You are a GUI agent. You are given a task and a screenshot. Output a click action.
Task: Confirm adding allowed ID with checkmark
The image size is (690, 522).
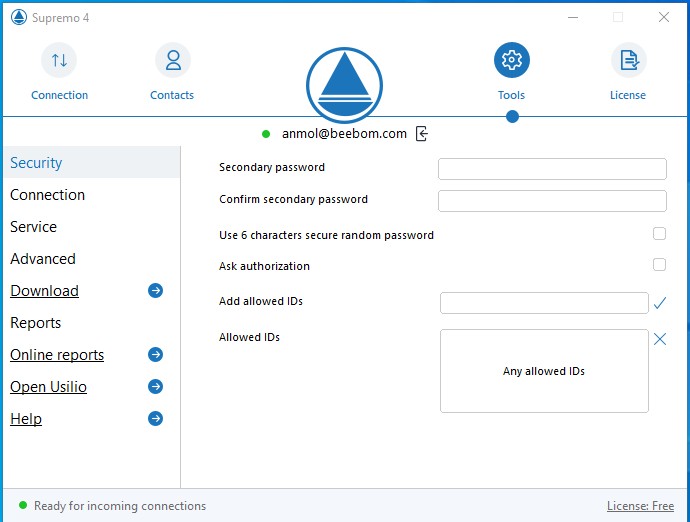click(x=660, y=303)
